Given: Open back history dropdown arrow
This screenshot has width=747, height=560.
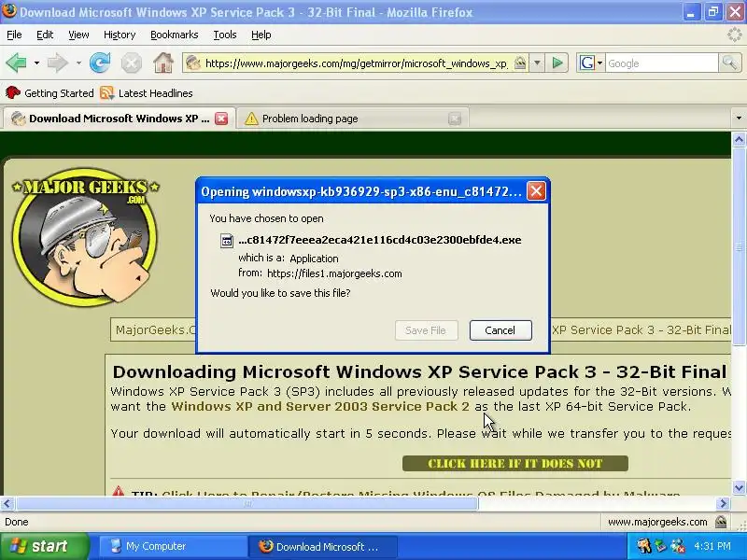Looking at the screenshot, I should (36, 63).
